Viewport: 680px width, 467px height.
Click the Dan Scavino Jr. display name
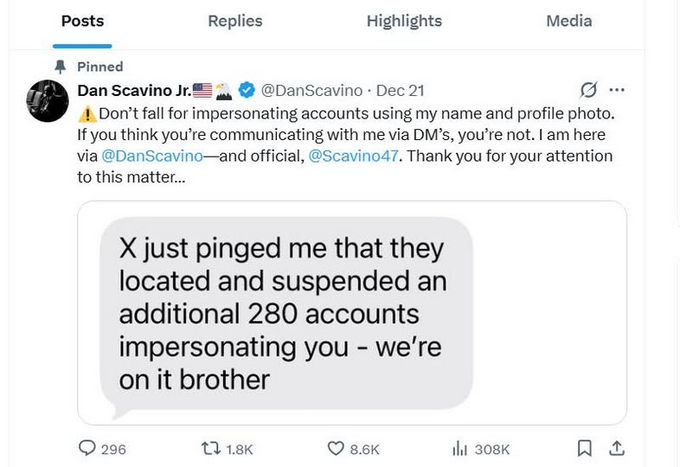click(132, 91)
